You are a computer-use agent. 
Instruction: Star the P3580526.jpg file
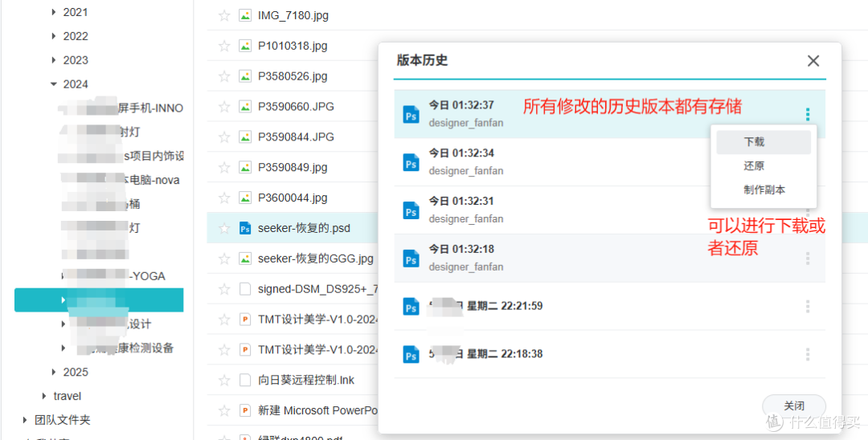coord(224,76)
